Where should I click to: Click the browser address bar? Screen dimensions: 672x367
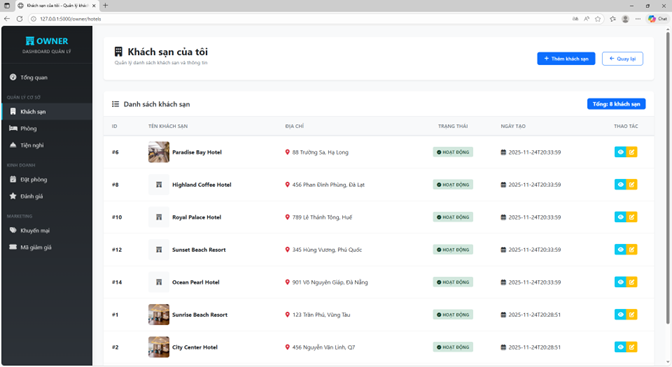(300, 19)
